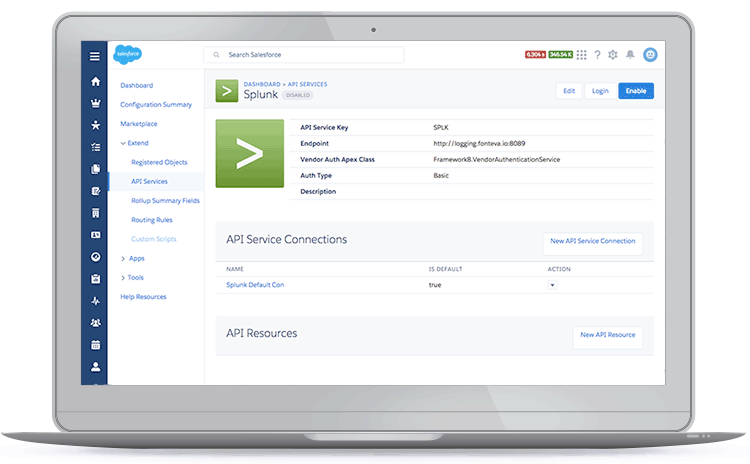
Task: Open the notifications bell
Action: click(630, 55)
